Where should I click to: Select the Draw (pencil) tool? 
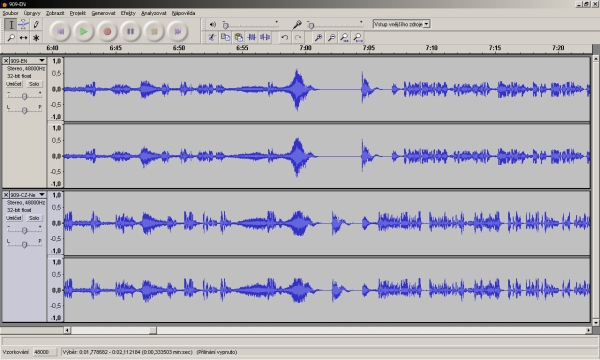tap(36, 24)
